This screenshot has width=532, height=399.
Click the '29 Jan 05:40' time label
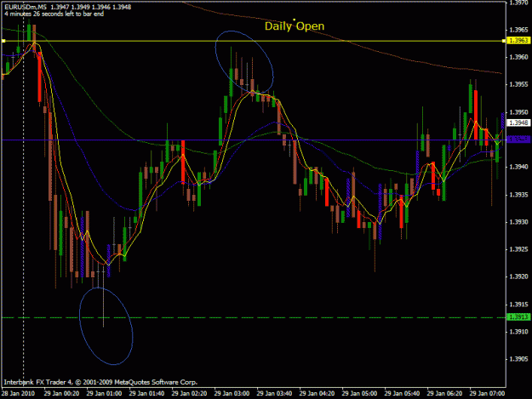point(403,394)
